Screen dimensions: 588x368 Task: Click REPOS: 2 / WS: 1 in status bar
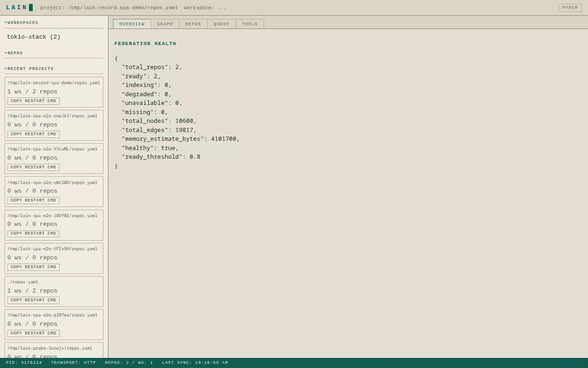(129, 362)
